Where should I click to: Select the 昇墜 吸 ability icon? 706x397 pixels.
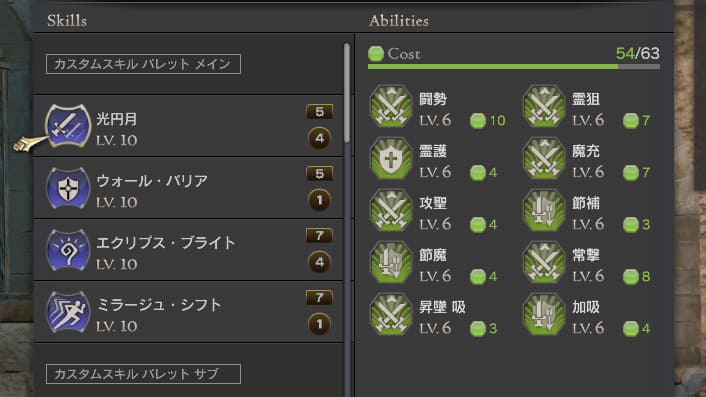pyautogui.click(x=391, y=314)
